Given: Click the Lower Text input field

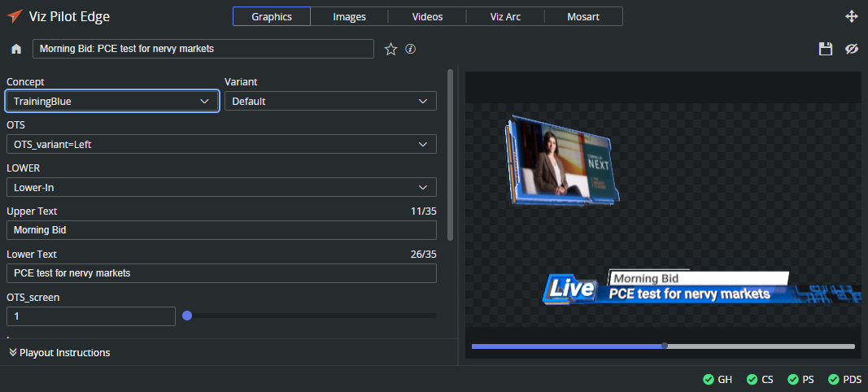Looking at the screenshot, I should pyautogui.click(x=221, y=273).
